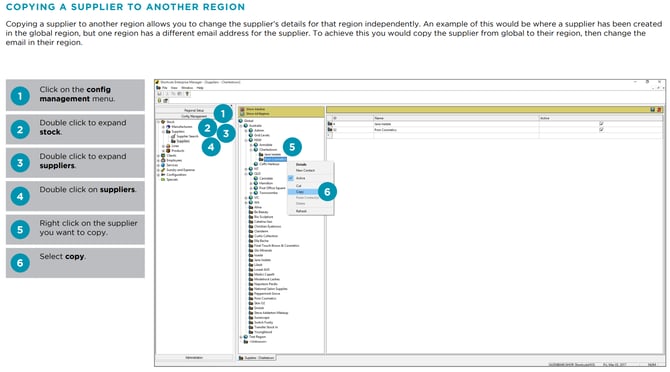Click the Supplier Search icon under Suppliers
Viewport: 670px width, 372px height.
pyautogui.click(x=173, y=136)
